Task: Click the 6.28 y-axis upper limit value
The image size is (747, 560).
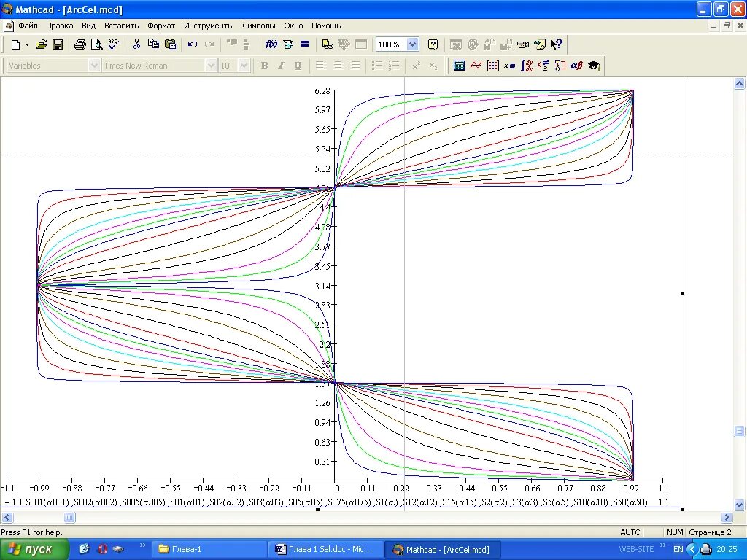Action: 322,90
